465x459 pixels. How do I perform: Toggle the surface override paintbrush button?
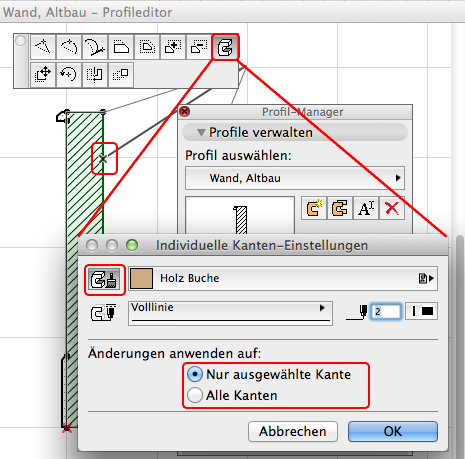(x=104, y=279)
